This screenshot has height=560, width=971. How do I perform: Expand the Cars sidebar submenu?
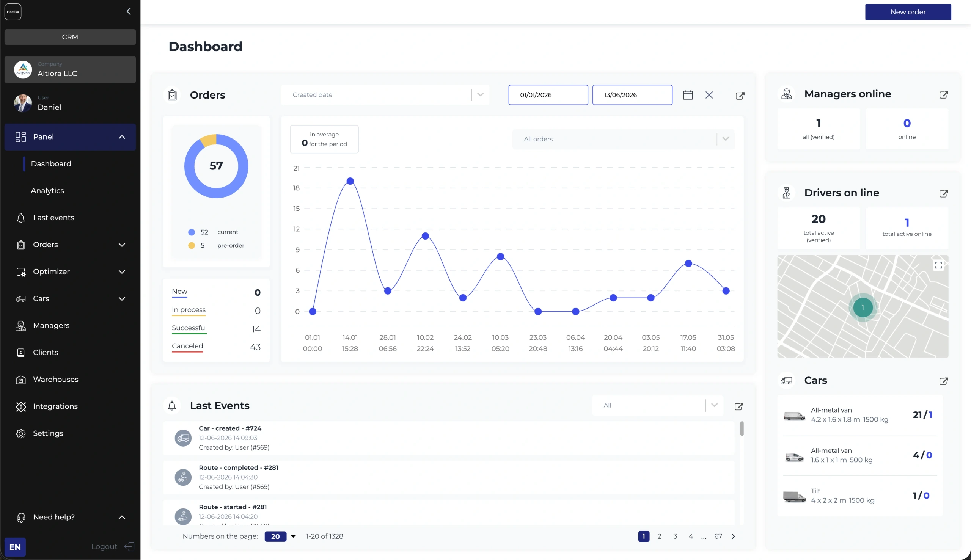coord(122,299)
